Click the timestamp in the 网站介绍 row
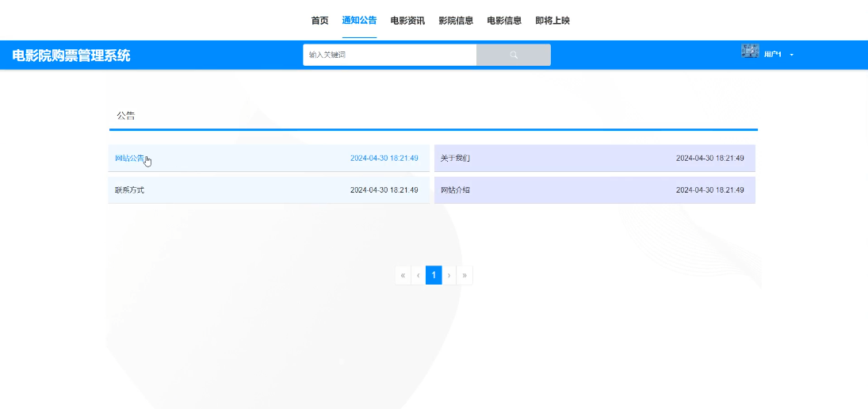This screenshot has width=868, height=409. [709, 189]
